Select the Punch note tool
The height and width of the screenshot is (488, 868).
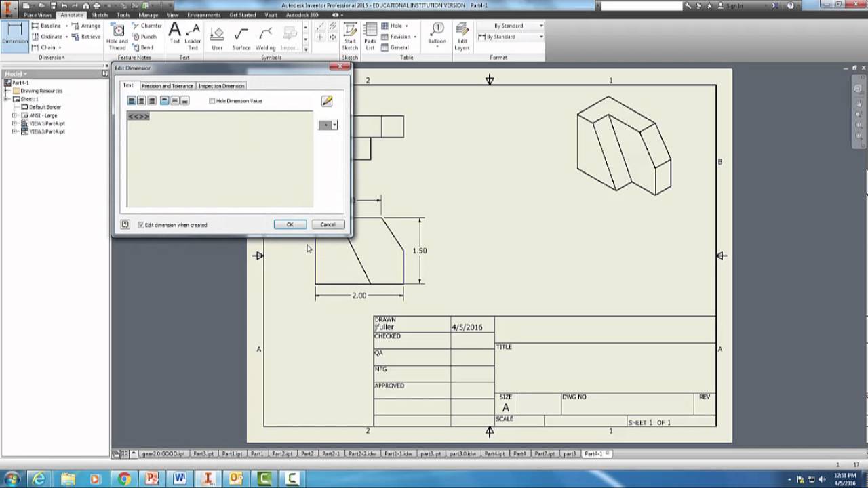pos(144,37)
